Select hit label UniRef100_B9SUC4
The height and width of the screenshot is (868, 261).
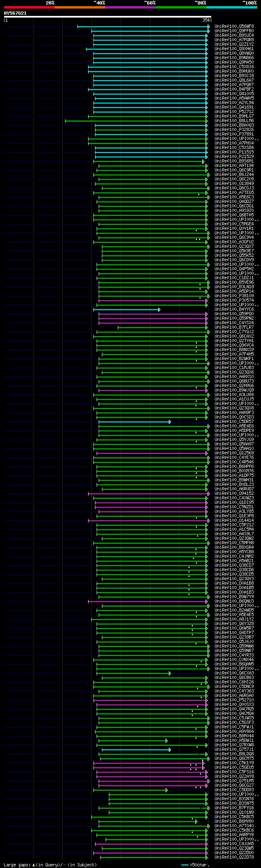234,36
